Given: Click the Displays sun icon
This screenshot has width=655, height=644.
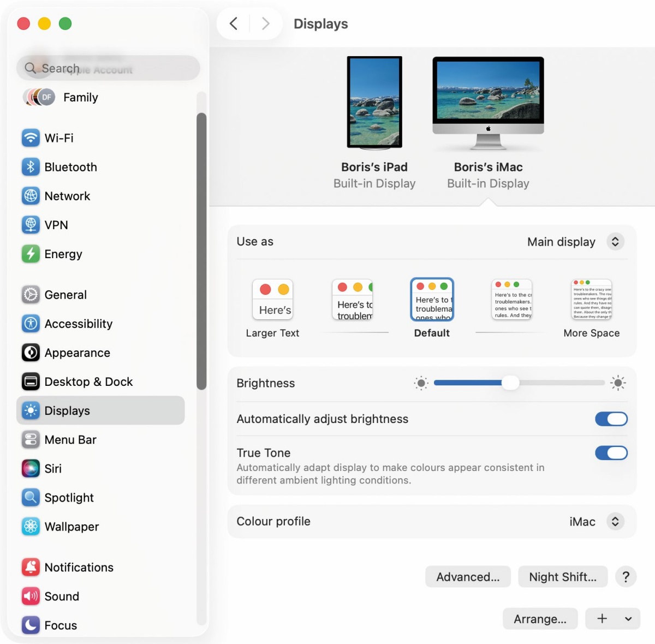Looking at the screenshot, I should coord(31,410).
